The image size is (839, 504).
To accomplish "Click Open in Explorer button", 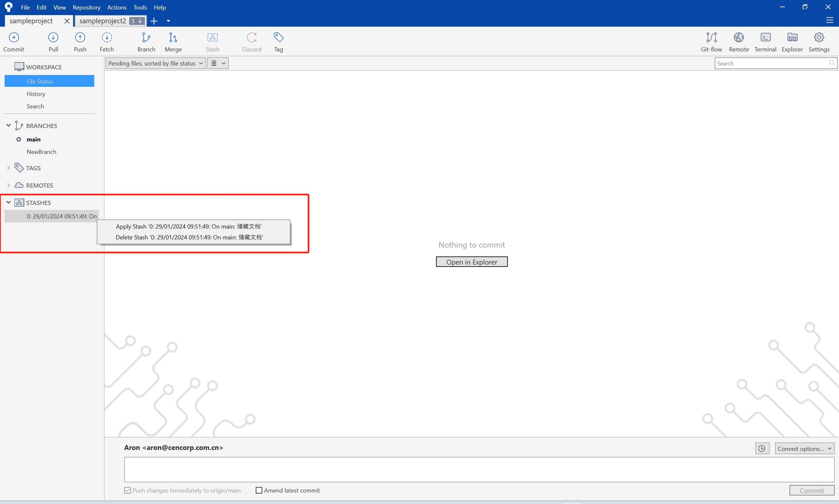I will pos(471,262).
